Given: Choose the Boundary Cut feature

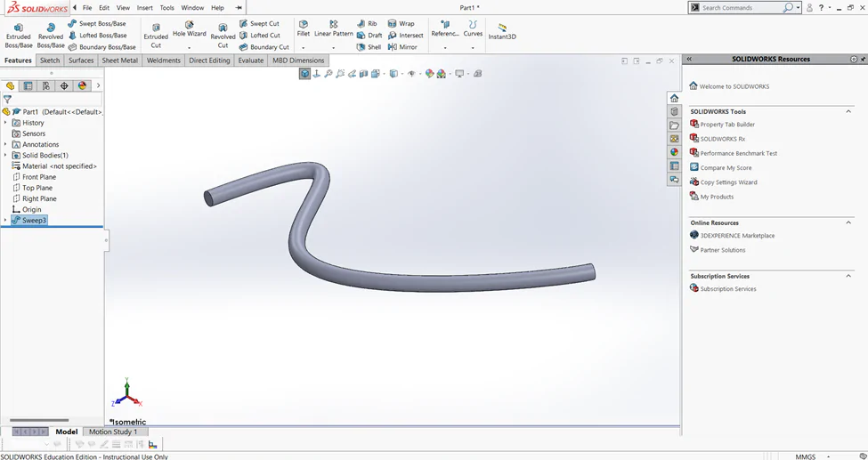Looking at the screenshot, I should point(264,47).
